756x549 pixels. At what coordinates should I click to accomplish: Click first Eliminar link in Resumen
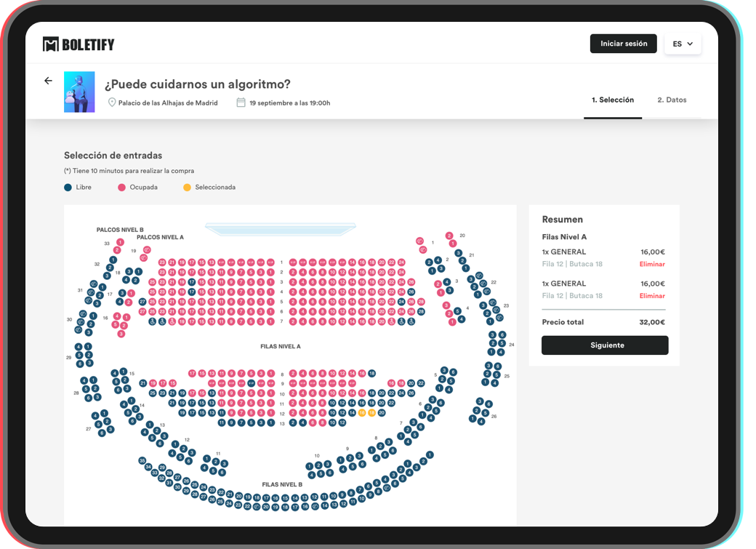tap(652, 264)
